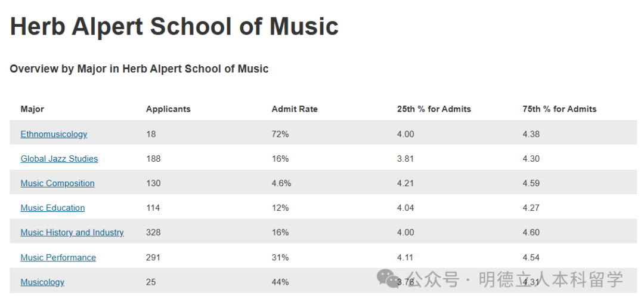Click the 328 applicants cell
The image size is (644, 305).
[153, 232]
